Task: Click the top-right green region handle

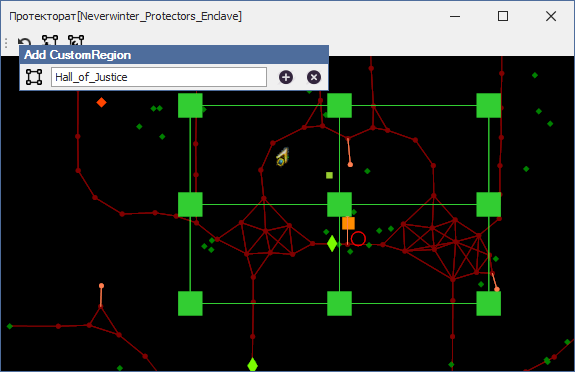Action: (x=489, y=106)
